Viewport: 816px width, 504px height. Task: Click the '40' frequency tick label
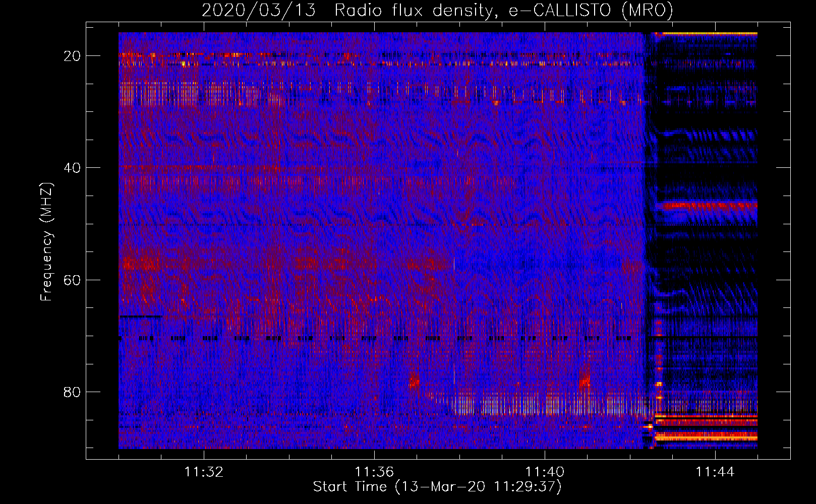[x=72, y=168]
